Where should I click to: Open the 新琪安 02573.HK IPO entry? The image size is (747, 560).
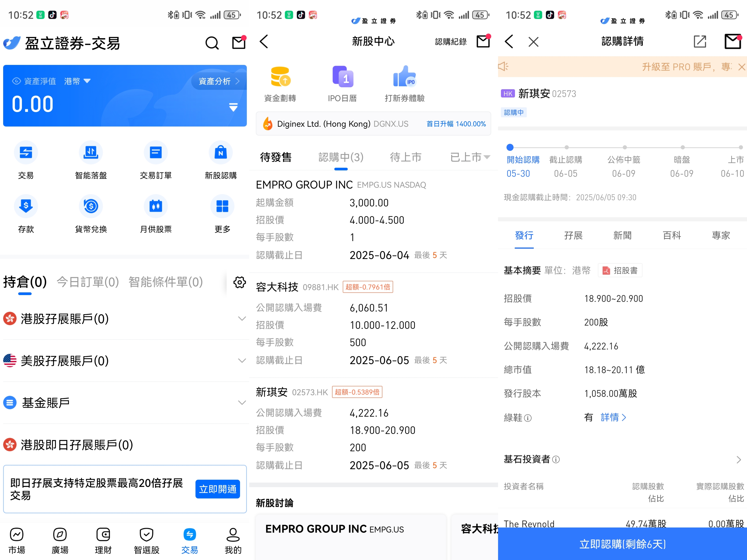tap(373, 430)
